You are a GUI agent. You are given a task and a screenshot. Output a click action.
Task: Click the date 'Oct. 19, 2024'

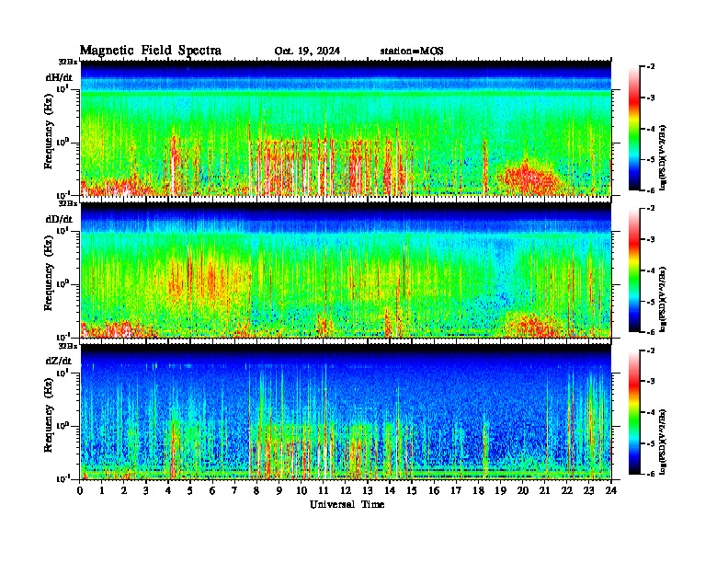[x=307, y=52]
